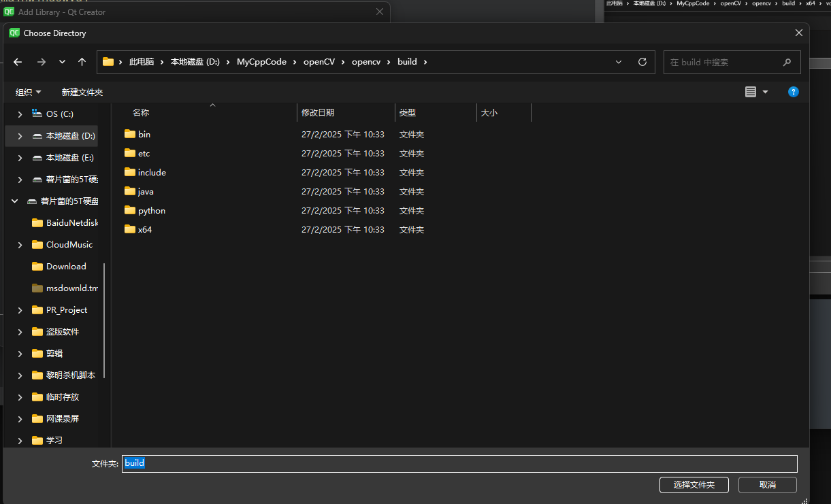The height and width of the screenshot is (504, 831).
Task: Expand address bar history dropdown
Action: coord(619,62)
